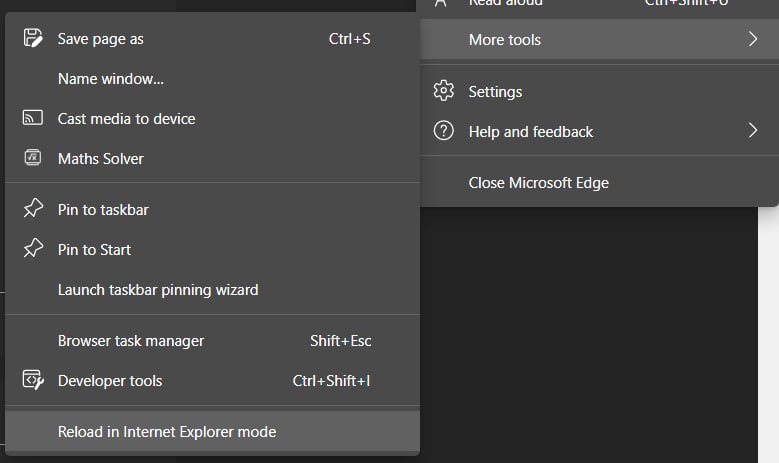779x463 pixels.
Task: Open Developer tools entry
Action: pos(213,381)
